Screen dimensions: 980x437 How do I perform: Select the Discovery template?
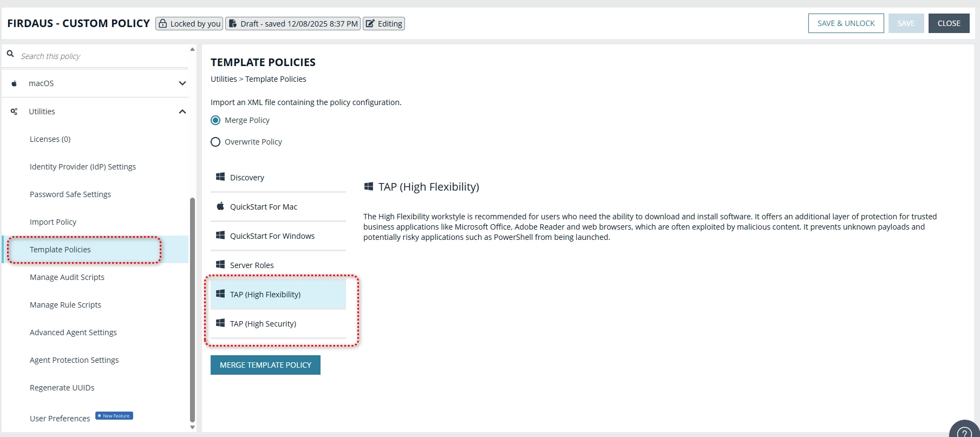coord(278,178)
